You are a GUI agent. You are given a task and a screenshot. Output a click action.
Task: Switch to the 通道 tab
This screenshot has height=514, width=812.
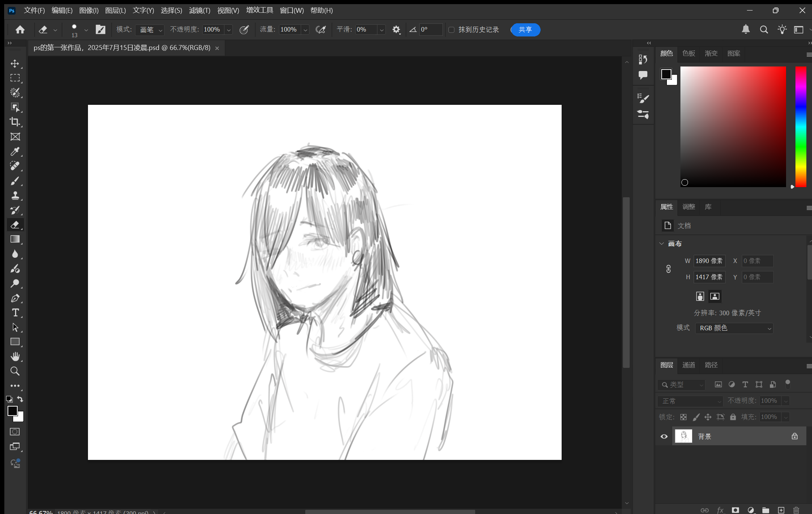click(688, 365)
